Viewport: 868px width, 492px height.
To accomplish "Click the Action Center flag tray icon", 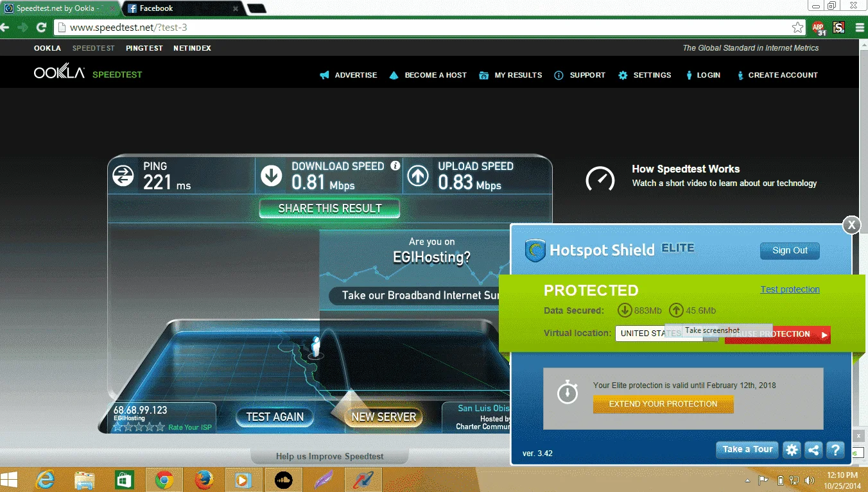I will coord(764,480).
